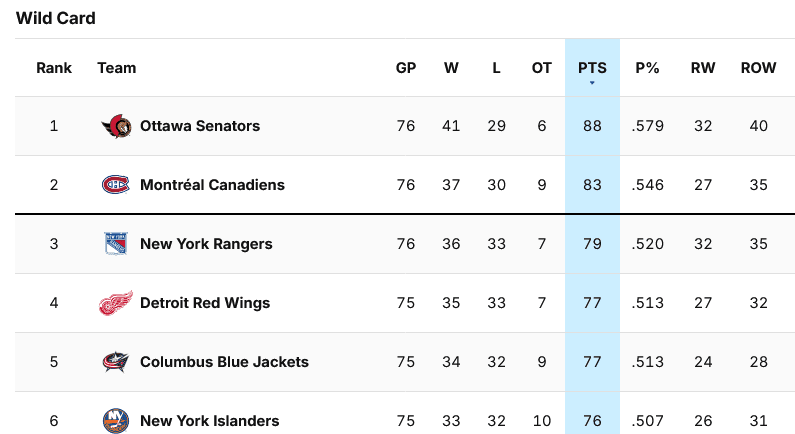The height and width of the screenshot is (434, 795).
Task: Open the Columbus Blue Jackets link
Action: click(224, 361)
